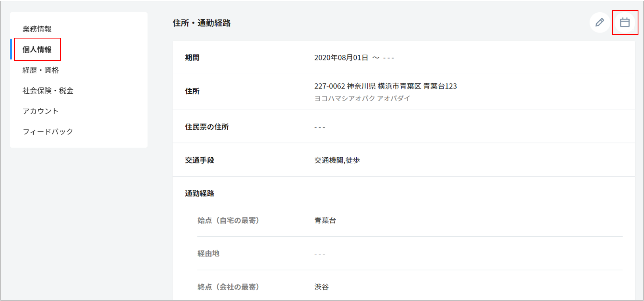Open the calendar history icon
Image resolution: width=644 pixels, height=301 pixels.
pos(625,23)
